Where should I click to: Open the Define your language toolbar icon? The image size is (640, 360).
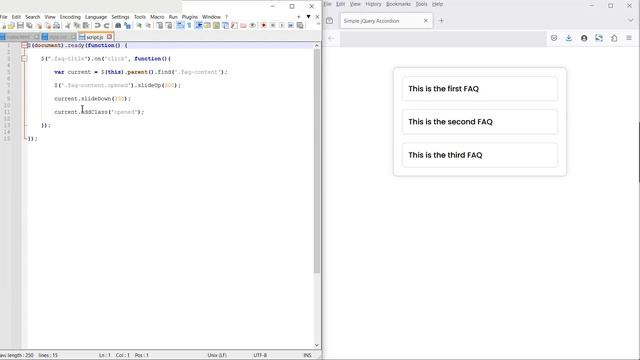click(x=207, y=25)
